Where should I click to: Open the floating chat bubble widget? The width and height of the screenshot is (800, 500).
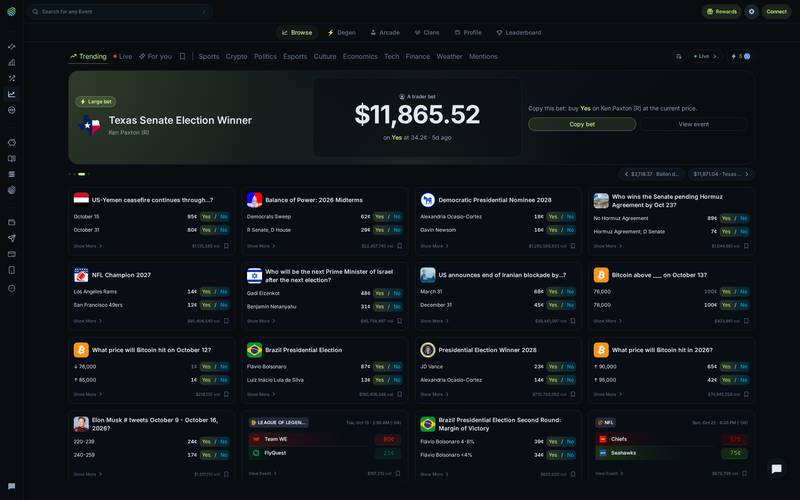[x=776, y=468]
